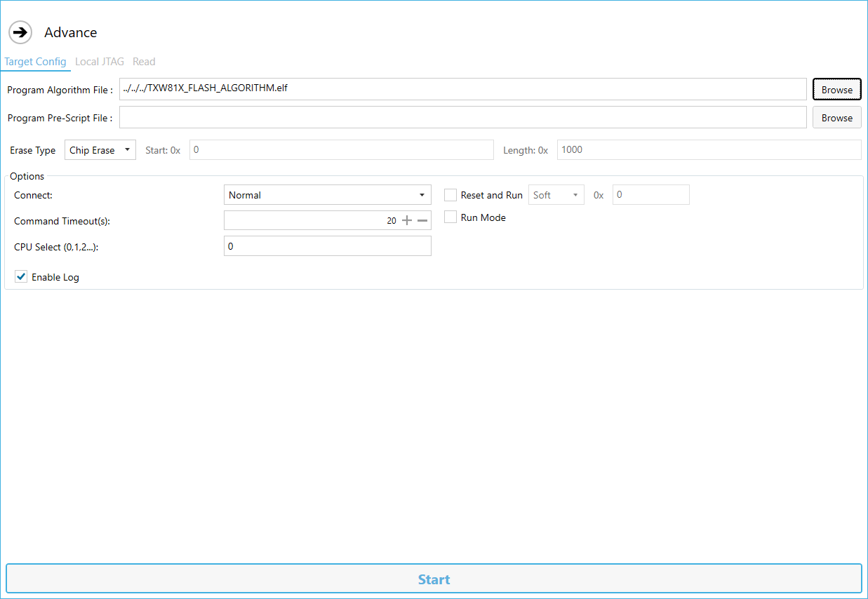Click the Program Algorithm File path field
This screenshot has height=599, width=868.
[x=463, y=89]
